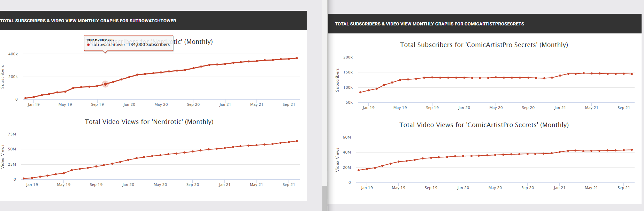644x211 pixels.
Task: Click the 'Video Views' axis title in ComicArtistPro chart
Action: point(337,160)
